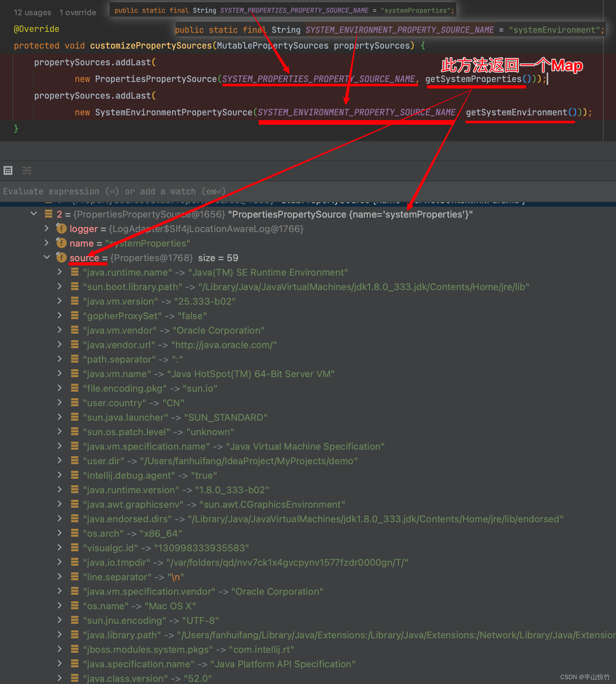This screenshot has height=684, width=616.
Task: Click the entry icon for visualgc.id
Action: (x=75, y=548)
